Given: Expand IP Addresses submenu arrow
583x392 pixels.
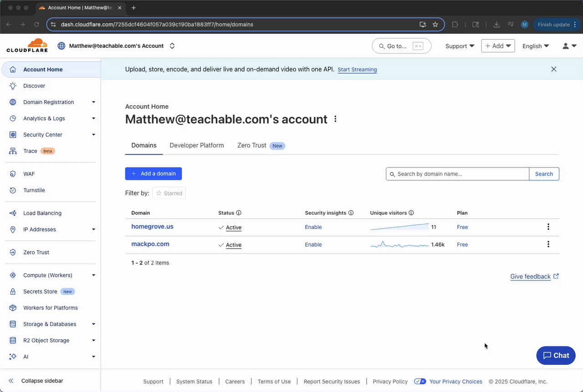Looking at the screenshot, I should (x=93, y=229).
